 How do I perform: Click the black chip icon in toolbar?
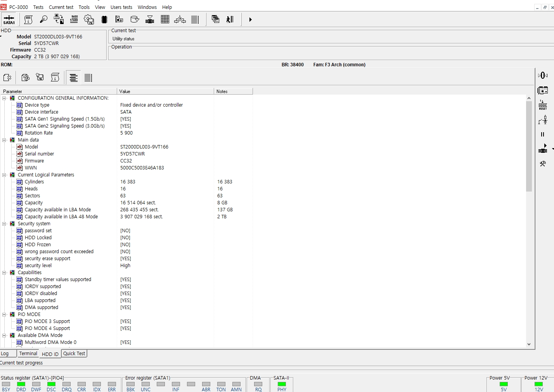pos(104,19)
